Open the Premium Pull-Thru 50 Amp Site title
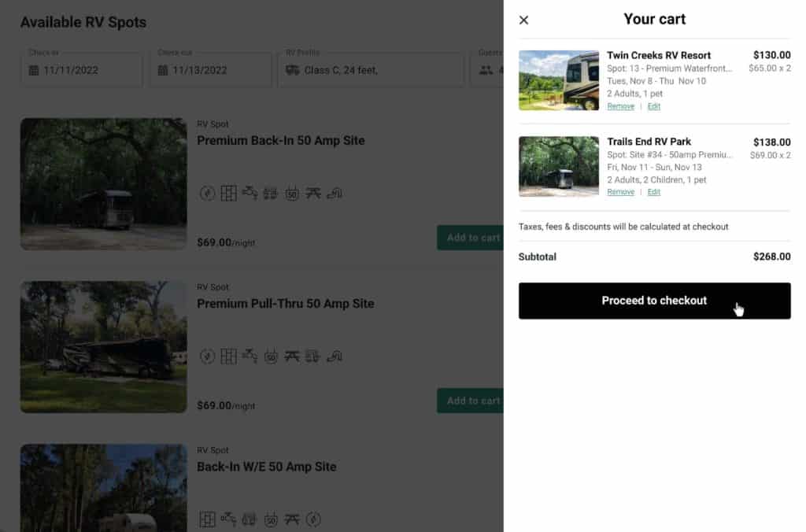806x532 pixels. (x=285, y=303)
